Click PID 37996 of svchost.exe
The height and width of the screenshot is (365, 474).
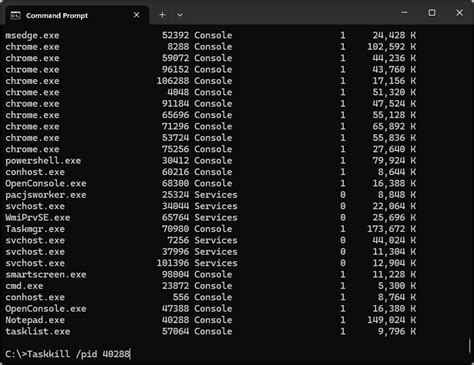click(175, 252)
